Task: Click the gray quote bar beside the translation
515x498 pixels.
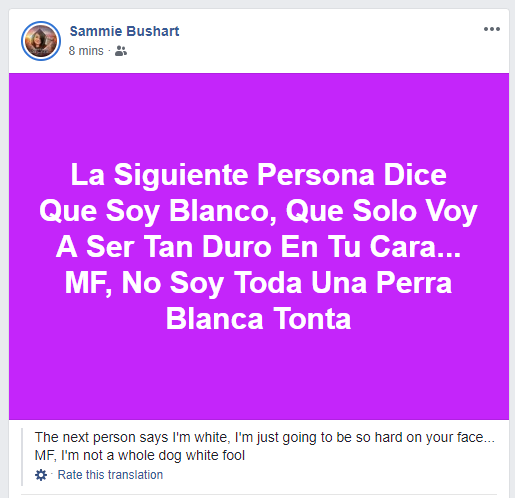Action: click(x=22, y=457)
